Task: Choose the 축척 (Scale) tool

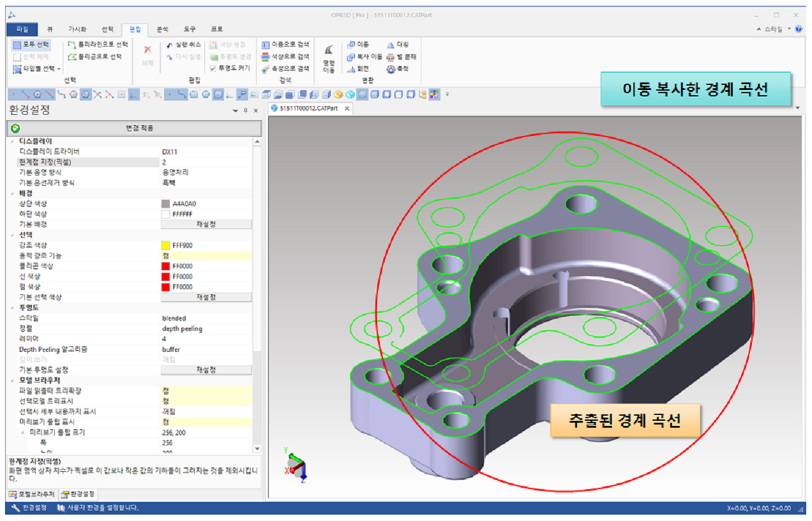Action: pos(391,69)
